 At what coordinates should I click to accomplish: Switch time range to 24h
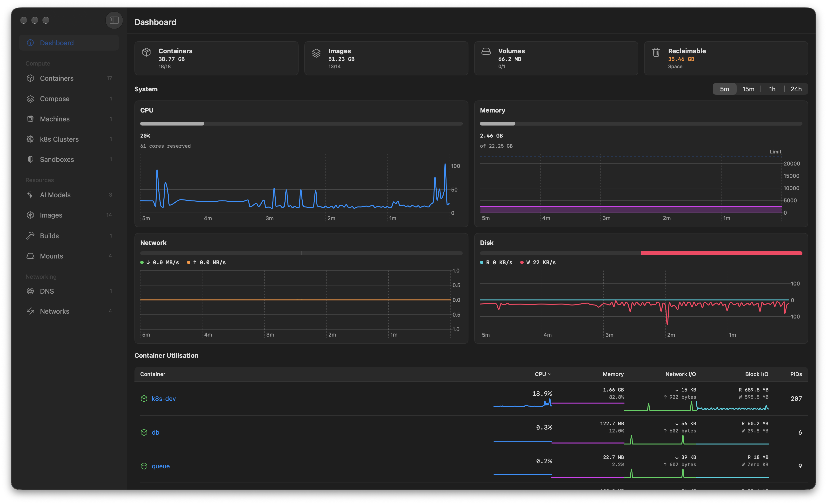796,89
